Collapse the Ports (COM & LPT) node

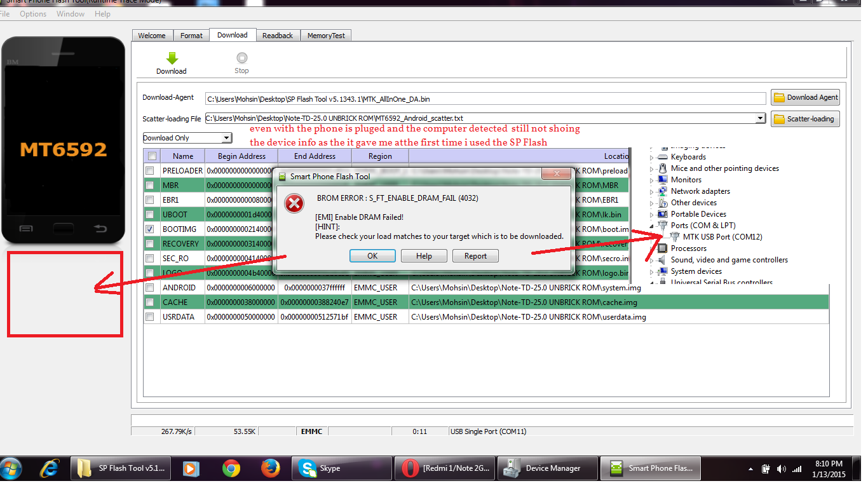[x=651, y=226]
